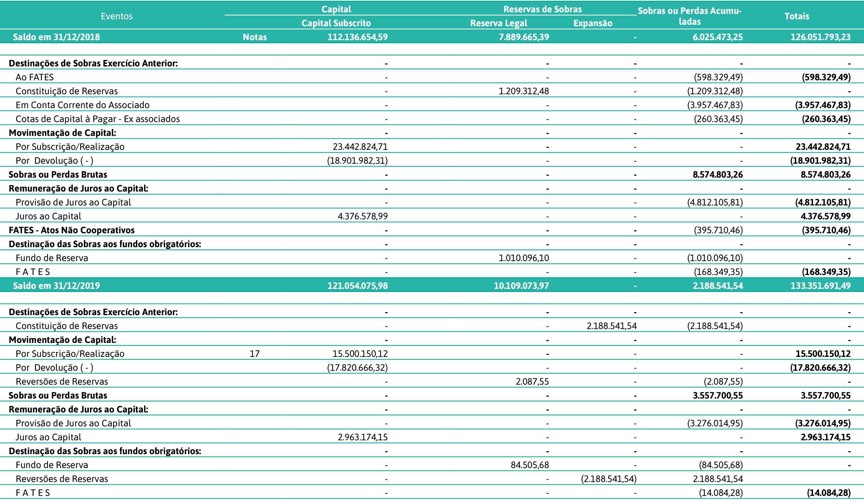Select the Saldo em 31/12/2018 row label
864x504 pixels.
click(56, 37)
